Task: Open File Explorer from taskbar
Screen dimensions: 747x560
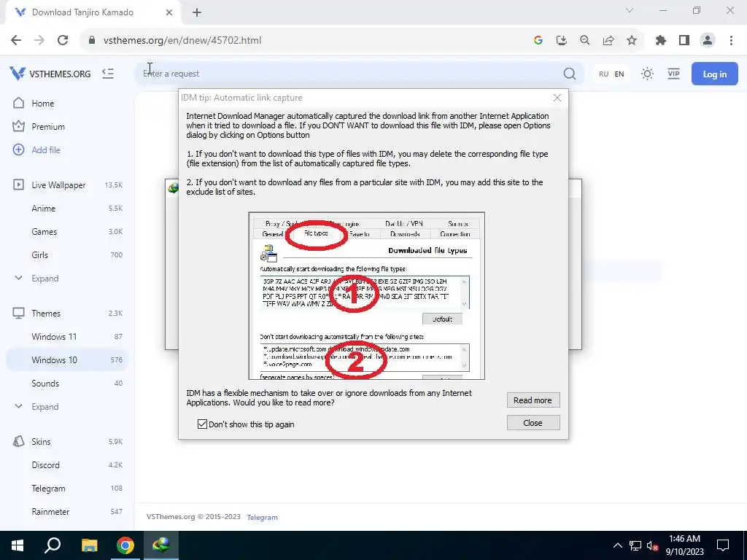Action: [89, 545]
